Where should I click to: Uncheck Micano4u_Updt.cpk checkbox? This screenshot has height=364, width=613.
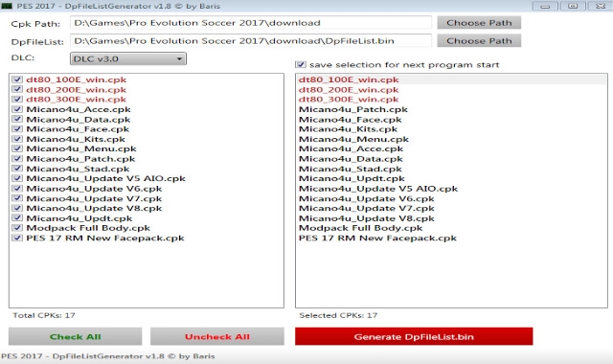17,218
